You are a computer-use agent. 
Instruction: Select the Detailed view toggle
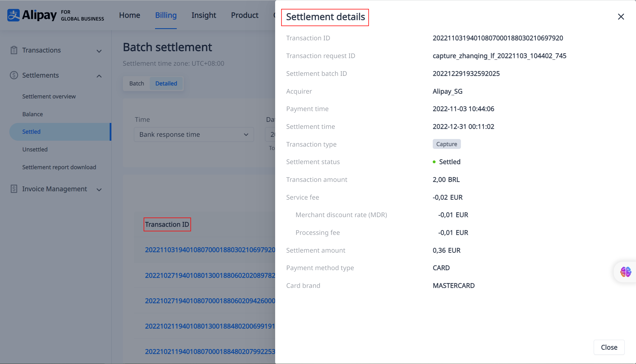click(x=166, y=83)
